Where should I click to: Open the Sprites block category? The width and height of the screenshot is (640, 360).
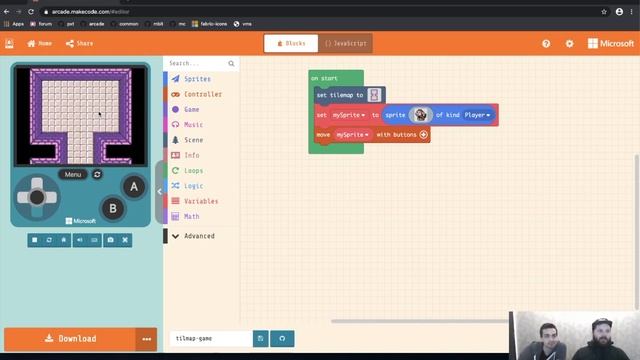(x=201, y=79)
